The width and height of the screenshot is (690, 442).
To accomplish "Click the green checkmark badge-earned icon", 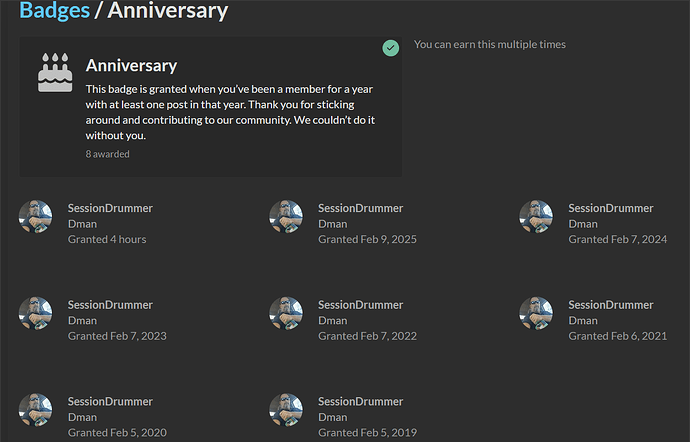I will tap(391, 47).
